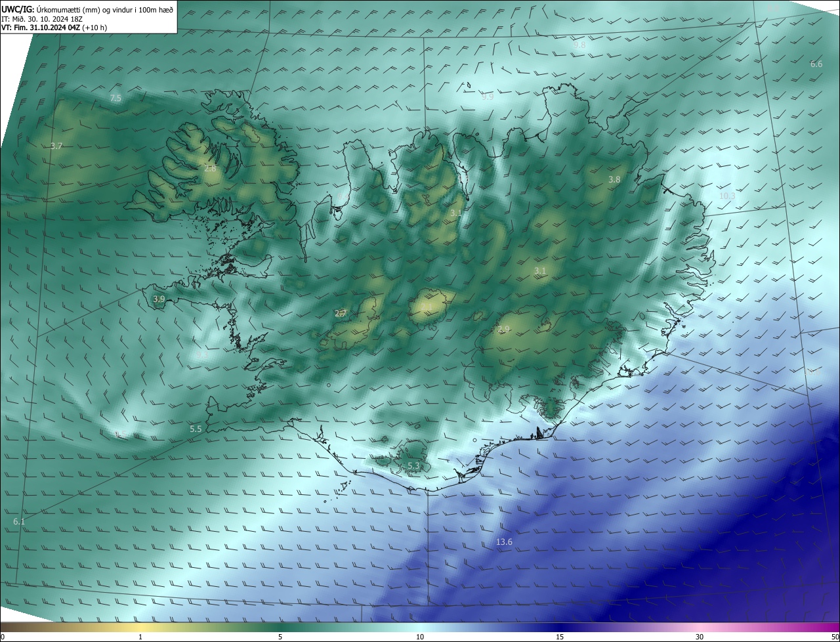840x642 pixels.
Task: Select the 5.3 value label
Action: 413,466
